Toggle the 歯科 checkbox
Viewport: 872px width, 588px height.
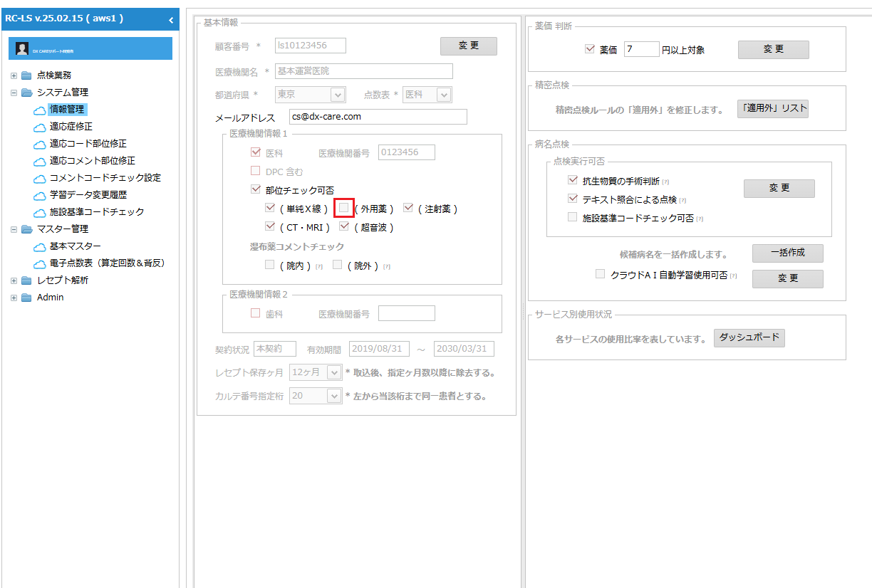pyautogui.click(x=256, y=313)
